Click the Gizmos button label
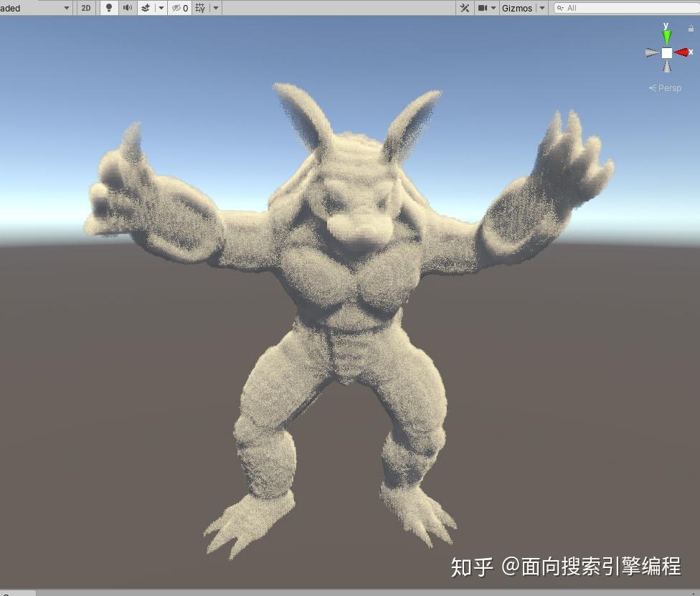 (518, 8)
